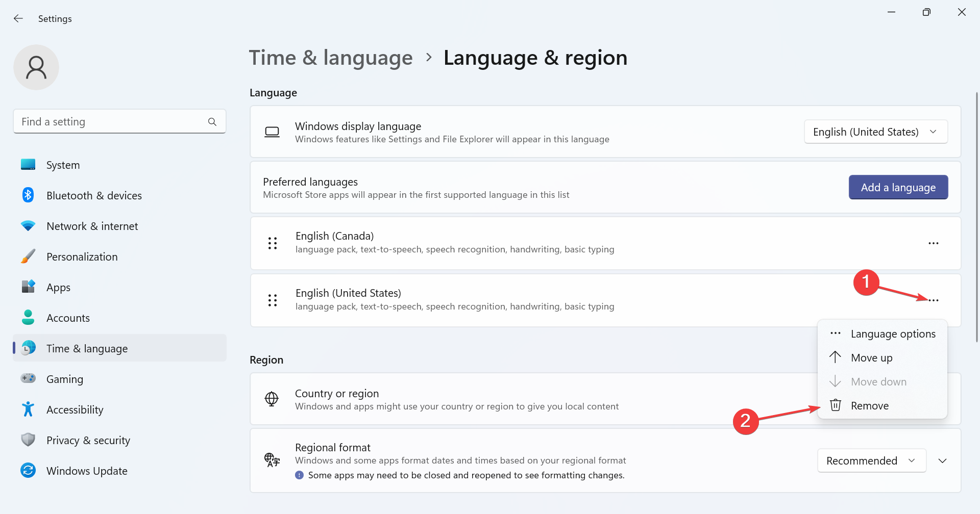Image resolution: width=980 pixels, height=514 pixels.
Task: Grab the drag handle for English (Canada)
Action: pyautogui.click(x=273, y=243)
